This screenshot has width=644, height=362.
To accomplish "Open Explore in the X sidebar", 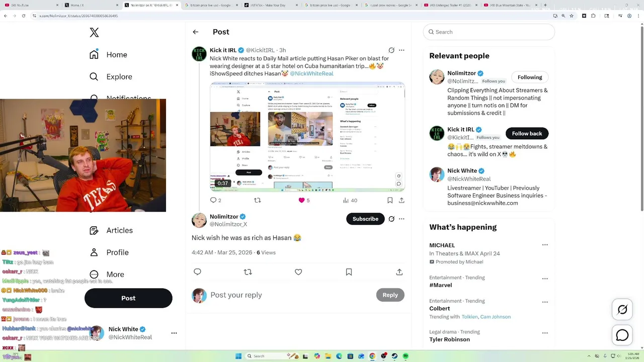I will pos(111,77).
